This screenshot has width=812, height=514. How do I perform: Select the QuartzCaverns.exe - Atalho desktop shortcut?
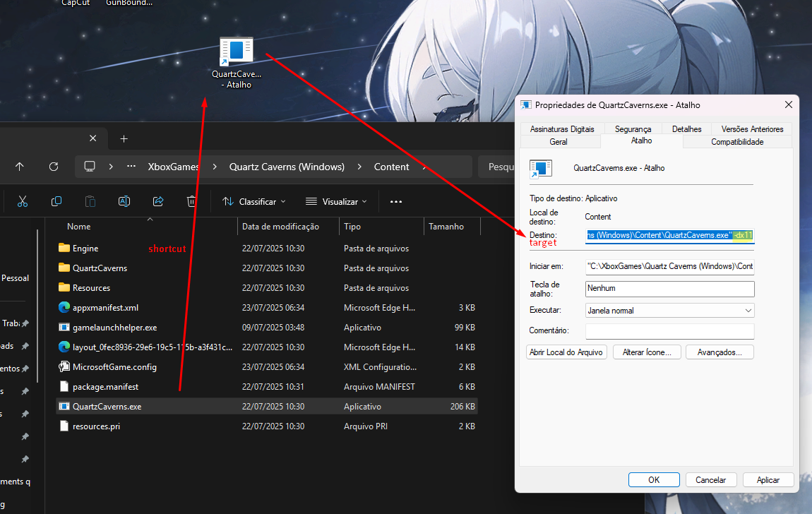237,63
